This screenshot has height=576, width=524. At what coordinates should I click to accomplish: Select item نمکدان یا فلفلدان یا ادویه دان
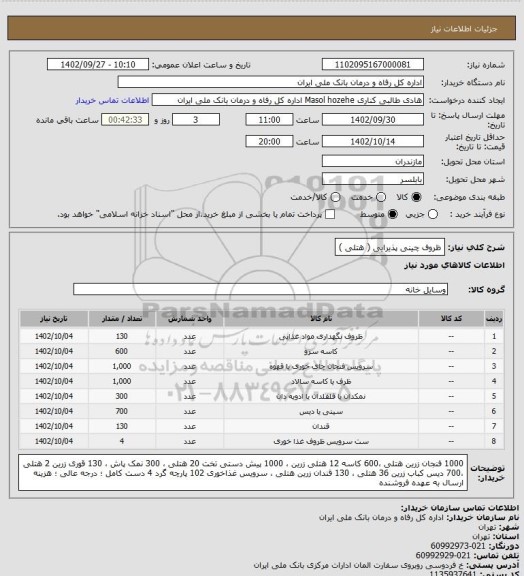[321, 397]
